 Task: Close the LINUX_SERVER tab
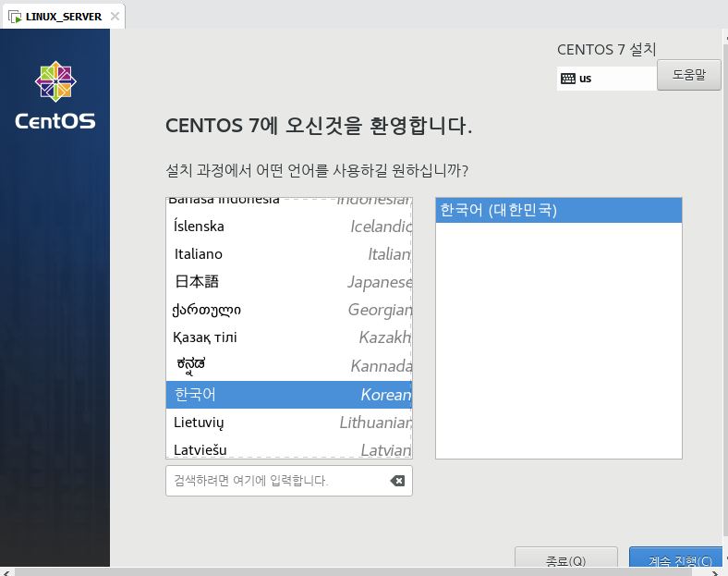(115, 17)
